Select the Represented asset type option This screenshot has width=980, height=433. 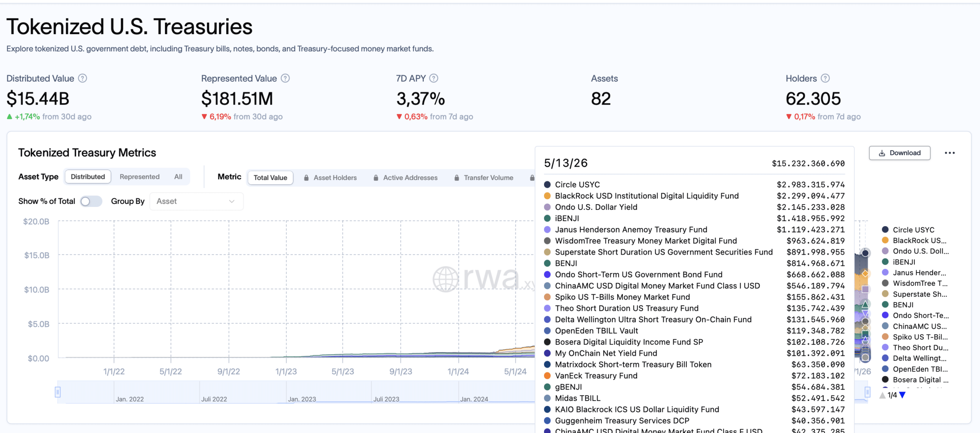point(139,177)
